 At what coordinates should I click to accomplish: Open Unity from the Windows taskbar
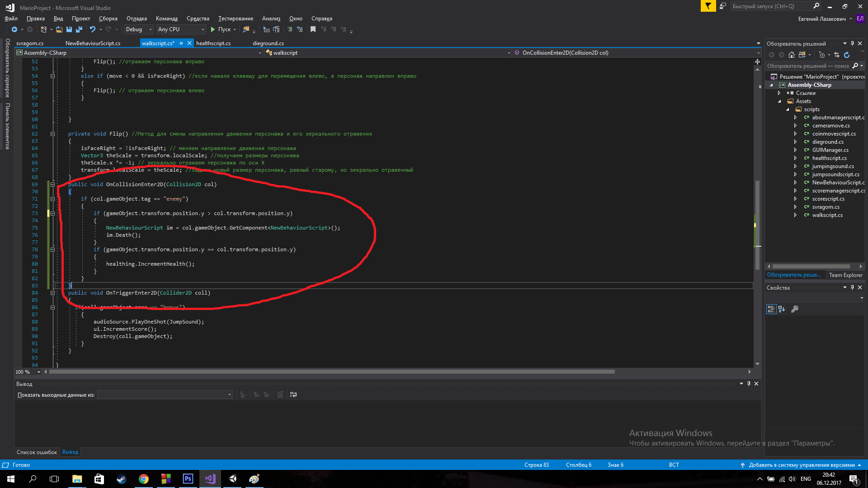coord(232,479)
